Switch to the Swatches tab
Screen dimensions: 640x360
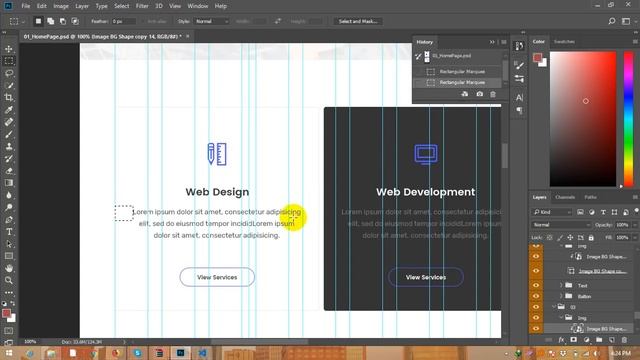tap(564, 42)
